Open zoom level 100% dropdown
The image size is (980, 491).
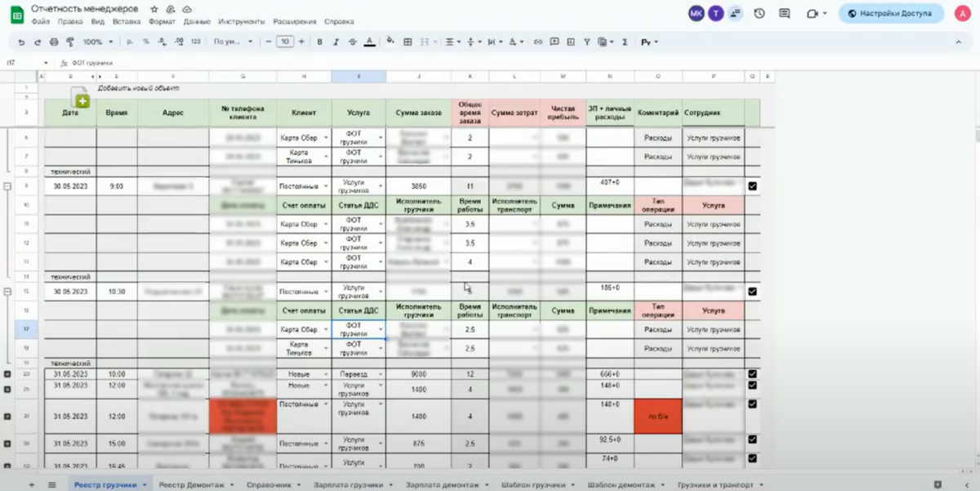[x=97, y=42]
